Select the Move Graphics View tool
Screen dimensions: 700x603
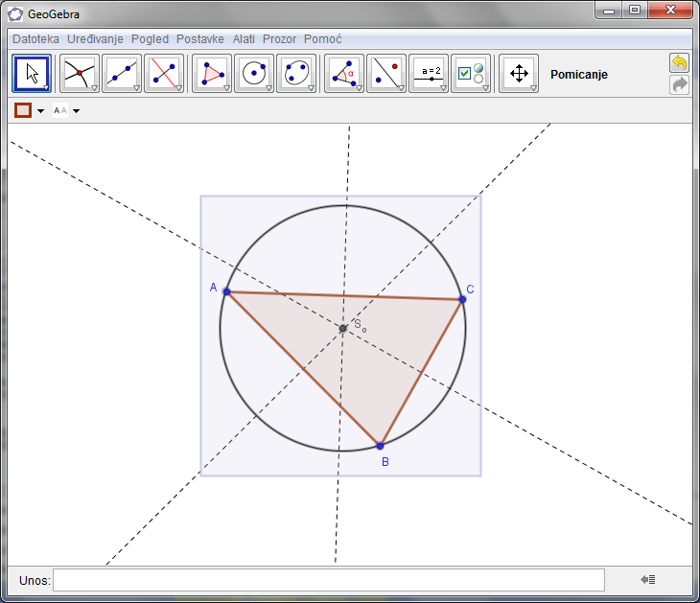(519, 73)
